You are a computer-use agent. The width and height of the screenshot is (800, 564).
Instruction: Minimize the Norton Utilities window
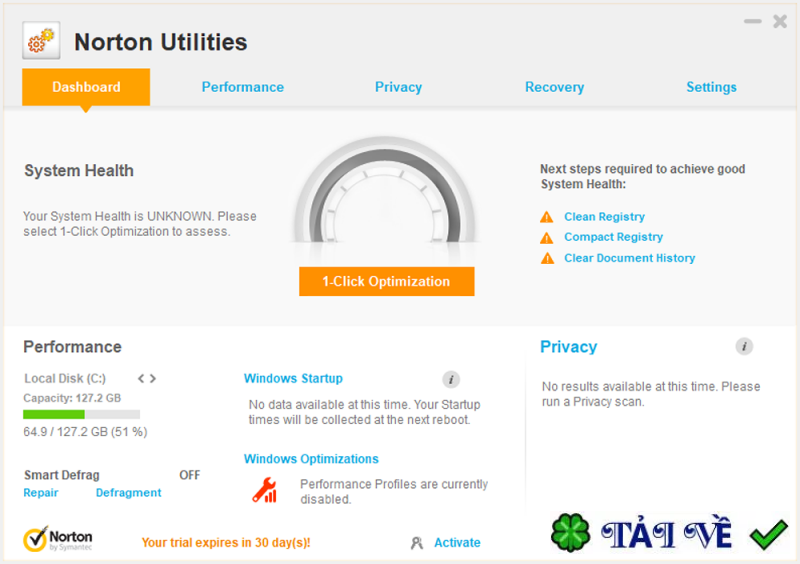point(753,21)
